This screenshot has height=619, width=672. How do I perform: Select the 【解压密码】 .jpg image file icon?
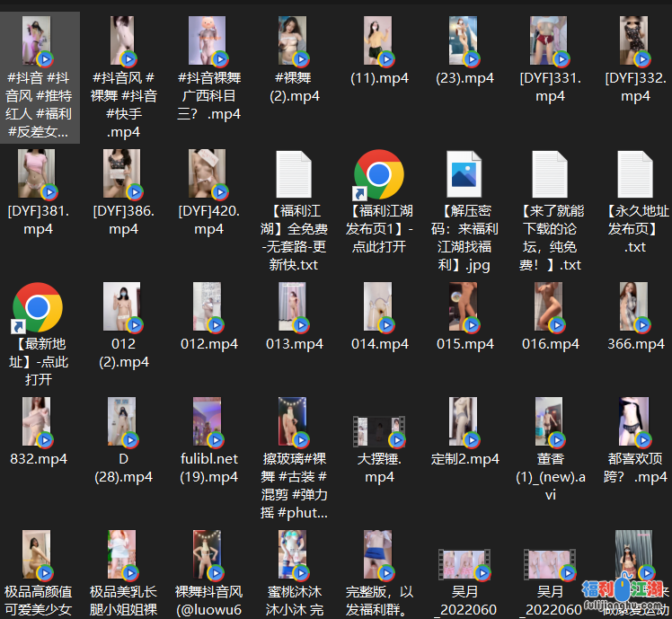[464, 174]
